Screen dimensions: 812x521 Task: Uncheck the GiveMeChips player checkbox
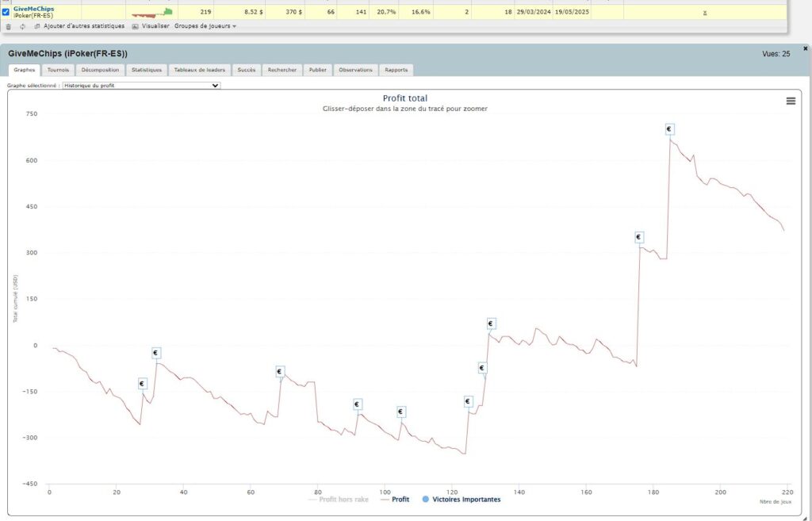[6, 12]
